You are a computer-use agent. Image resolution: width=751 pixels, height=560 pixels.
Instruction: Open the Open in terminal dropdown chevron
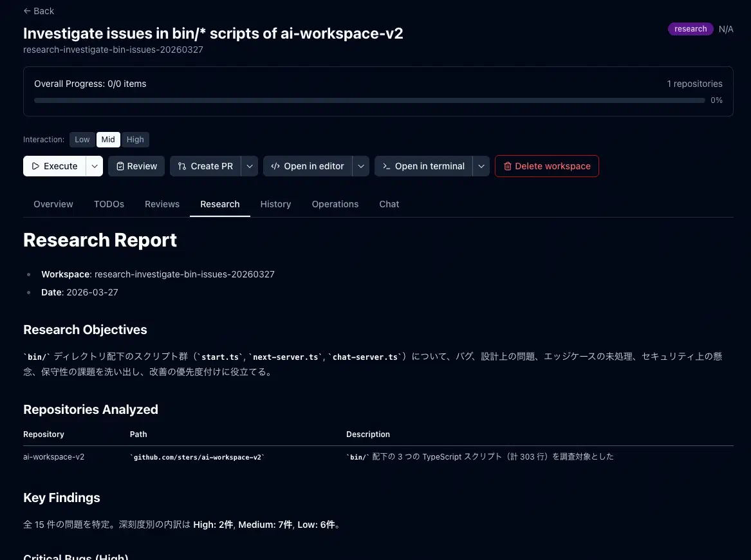tap(481, 166)
